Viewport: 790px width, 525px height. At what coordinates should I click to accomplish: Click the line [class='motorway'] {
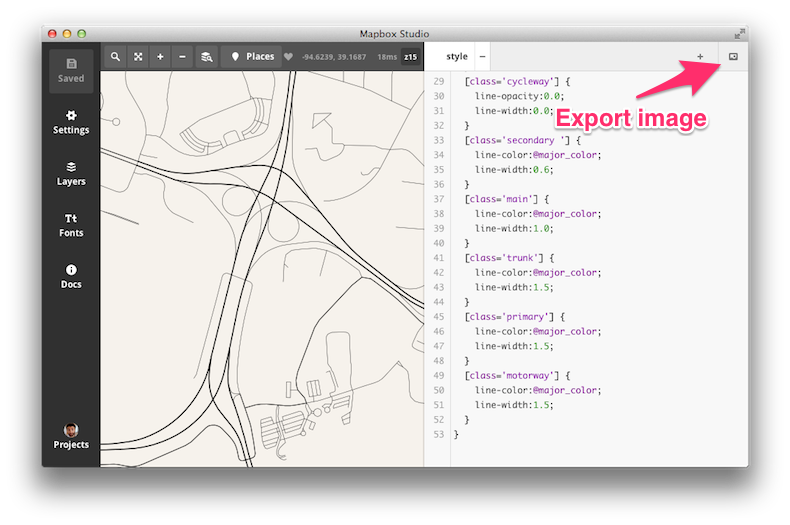click(517, 375)
